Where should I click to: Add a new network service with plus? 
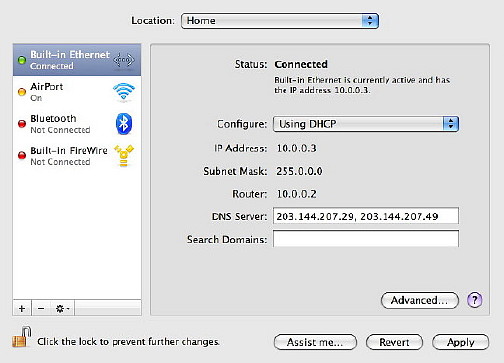(x=22, y=308)
